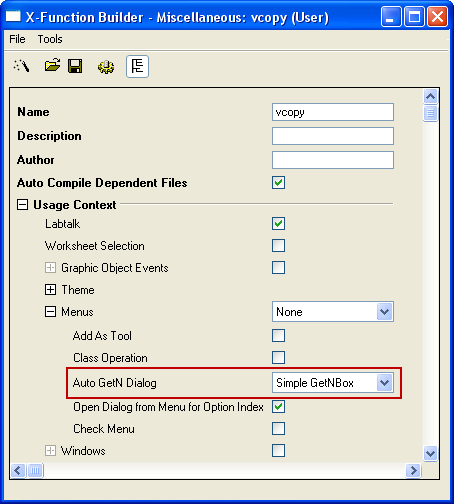Uncheck Auto Compile Dependent Files
This screenshot has width=454, height=504.
coord(278,182)
